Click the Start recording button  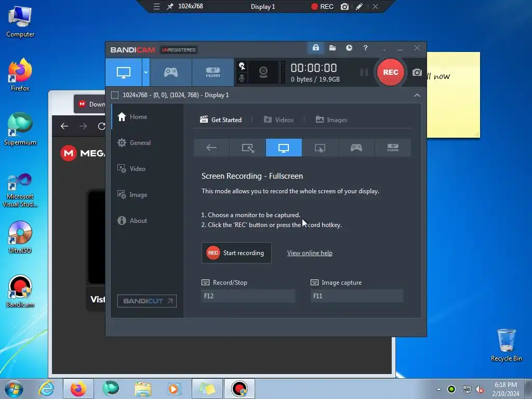click(x=236, y=253)
